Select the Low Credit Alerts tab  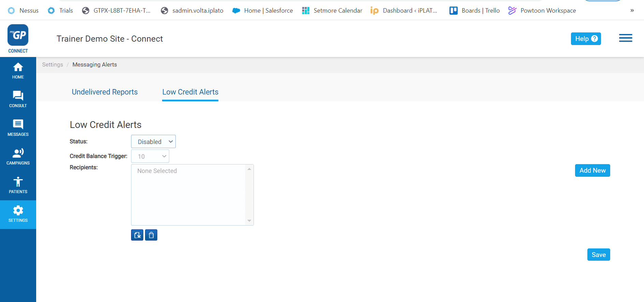[x=190, y=92]
